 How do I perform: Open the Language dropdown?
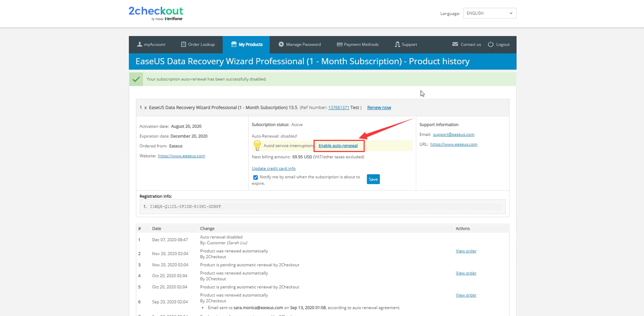pos(489,13)
